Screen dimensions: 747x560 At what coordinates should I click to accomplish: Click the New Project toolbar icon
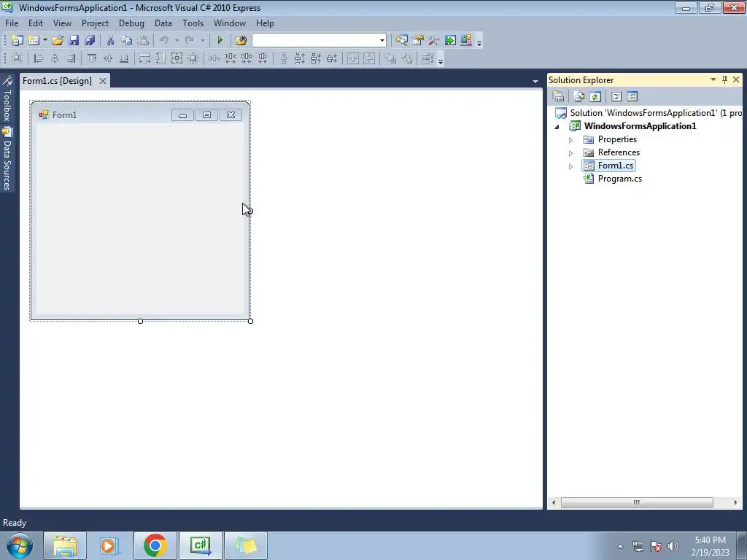coord(18,41)
